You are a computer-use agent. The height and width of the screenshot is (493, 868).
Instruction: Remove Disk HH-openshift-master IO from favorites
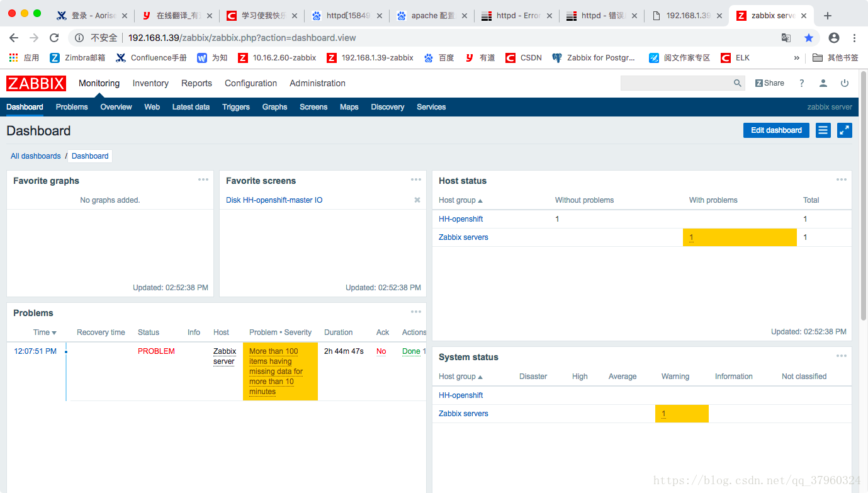click(x=417, y=200)
